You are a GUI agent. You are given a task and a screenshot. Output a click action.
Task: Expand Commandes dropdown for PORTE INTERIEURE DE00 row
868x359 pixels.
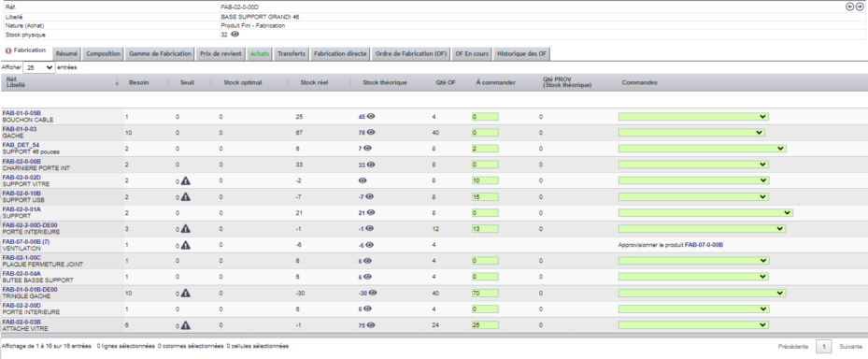pyautogui.click(x=702, y=229)
